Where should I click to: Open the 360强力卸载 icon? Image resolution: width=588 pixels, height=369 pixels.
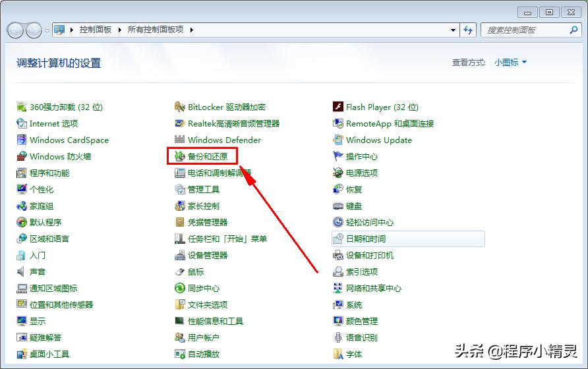pyautogui.click(x=22, y=107)
